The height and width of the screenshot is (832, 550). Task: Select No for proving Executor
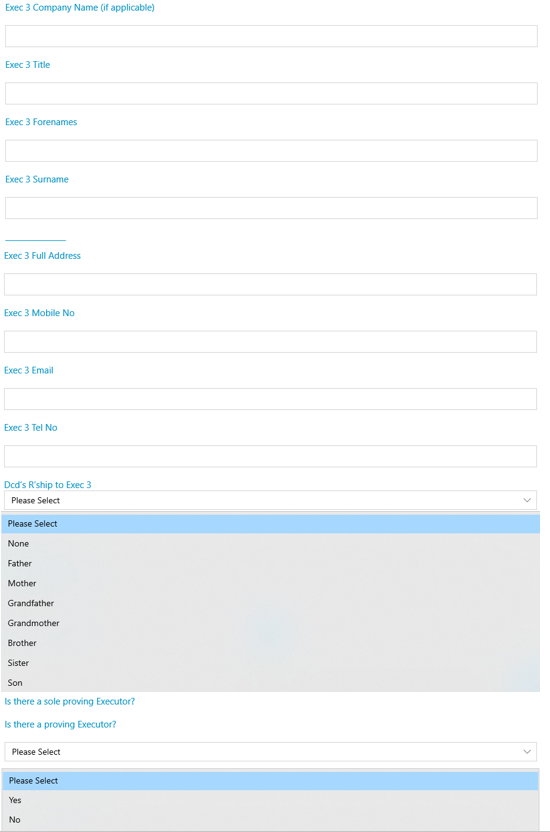tap(270, 820)
